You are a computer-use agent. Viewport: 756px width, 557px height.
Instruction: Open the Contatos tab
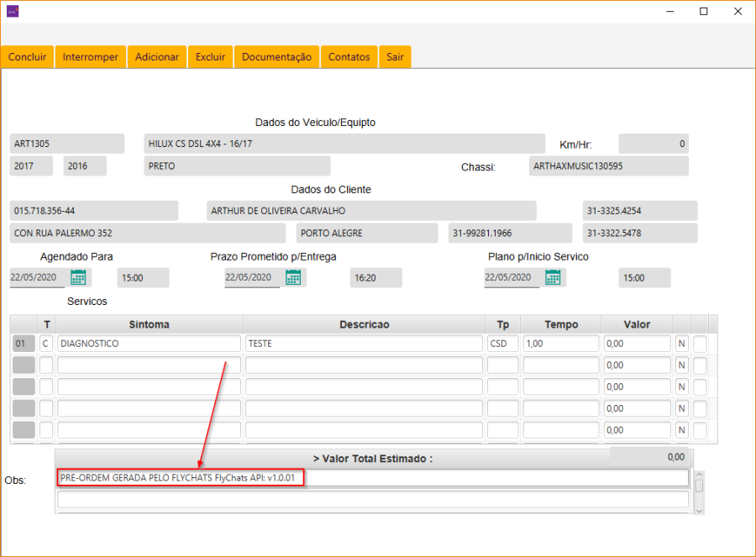[349, 57]
